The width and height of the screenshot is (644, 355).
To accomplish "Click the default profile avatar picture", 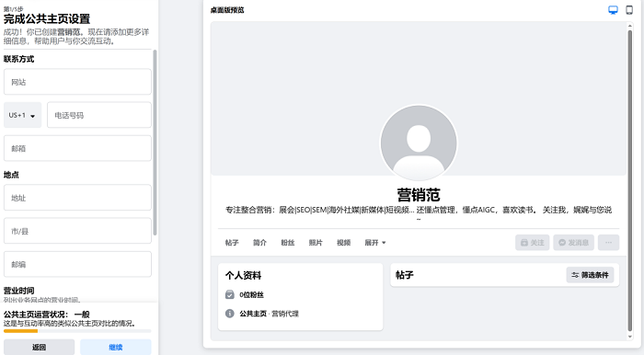I will point(419,143).
